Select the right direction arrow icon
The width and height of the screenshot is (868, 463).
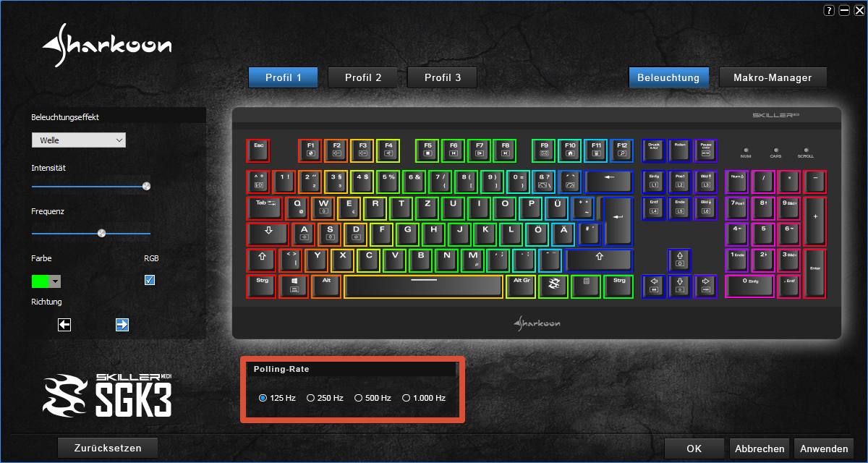pos(122,325)
